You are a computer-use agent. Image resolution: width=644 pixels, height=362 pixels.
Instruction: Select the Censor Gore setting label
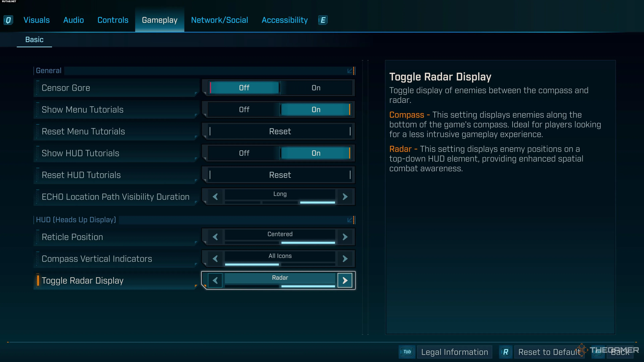(x=66, y=88)
